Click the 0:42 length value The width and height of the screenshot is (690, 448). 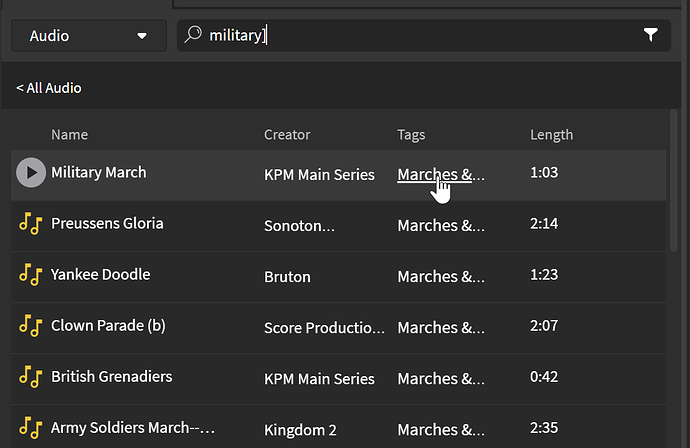click(544, 377)
